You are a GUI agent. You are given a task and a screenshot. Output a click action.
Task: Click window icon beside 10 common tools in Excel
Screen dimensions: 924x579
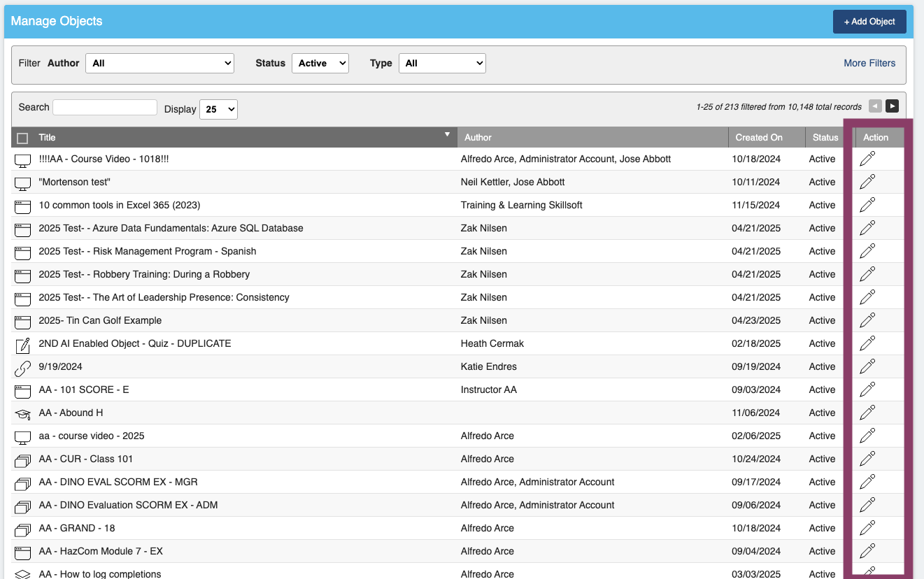tap(23, 206)
